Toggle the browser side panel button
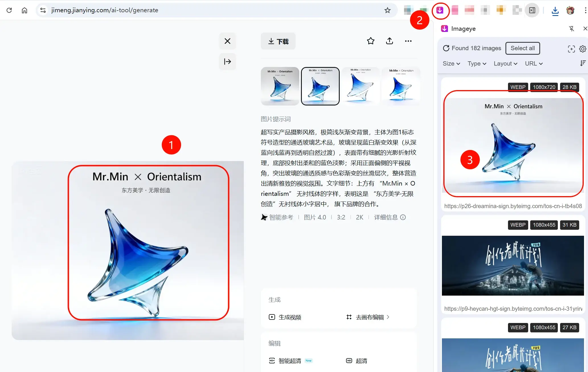The width and height of the screenshot is (588, 372). coord(532,11)
